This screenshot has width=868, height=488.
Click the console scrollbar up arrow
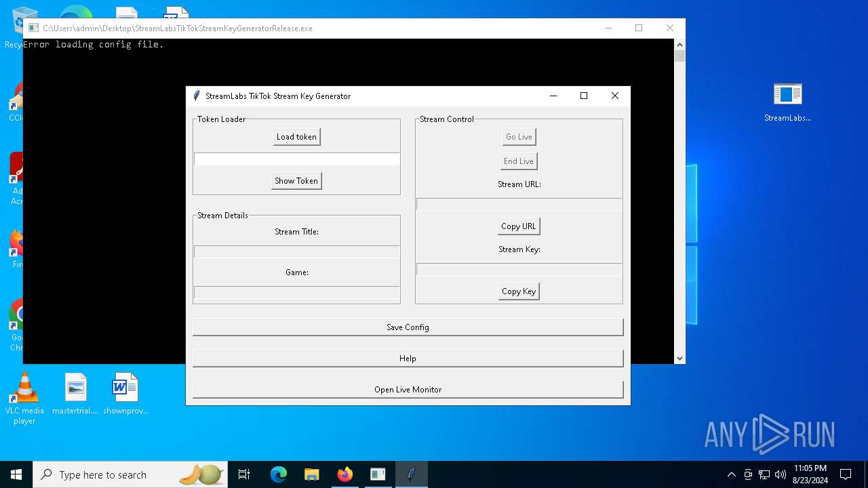(679, 45)
